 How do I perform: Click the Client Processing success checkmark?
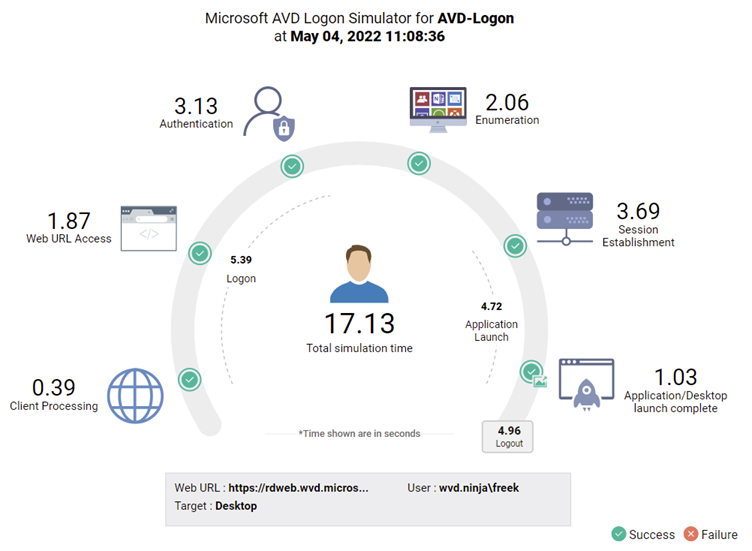tap(190, 380)
